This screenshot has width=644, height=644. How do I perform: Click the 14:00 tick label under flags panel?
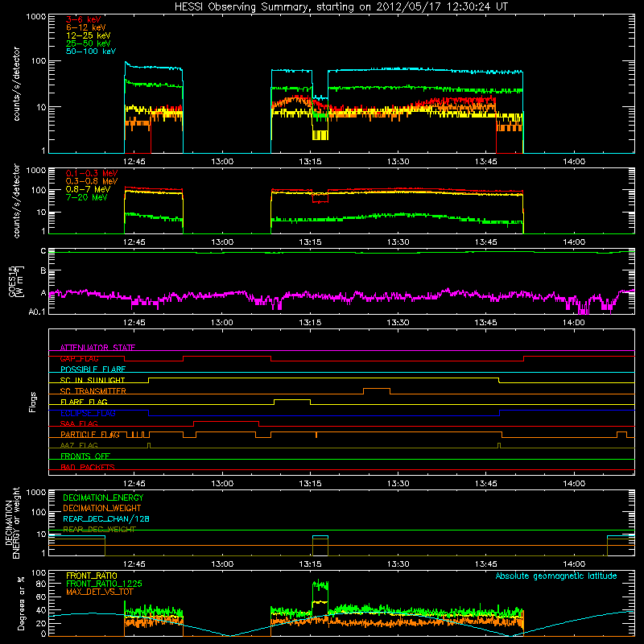coord(574,484)
